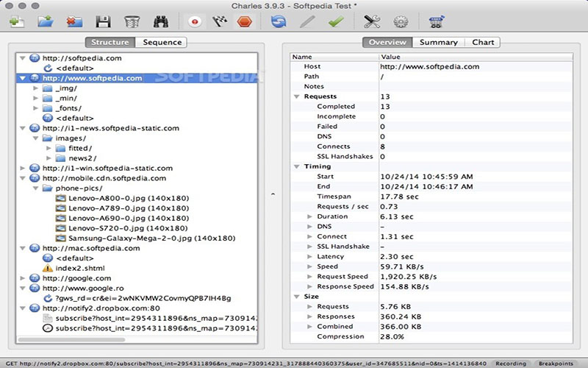Collapse the Requests section in Overview
The height and width of the screenshot is (368, 588).
pos(297,96)
